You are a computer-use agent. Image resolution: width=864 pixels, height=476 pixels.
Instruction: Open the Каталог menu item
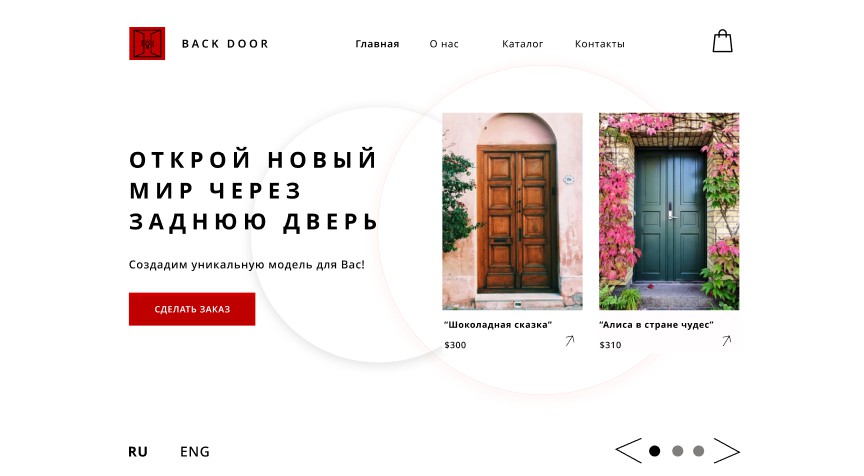[x=522, y=44]
